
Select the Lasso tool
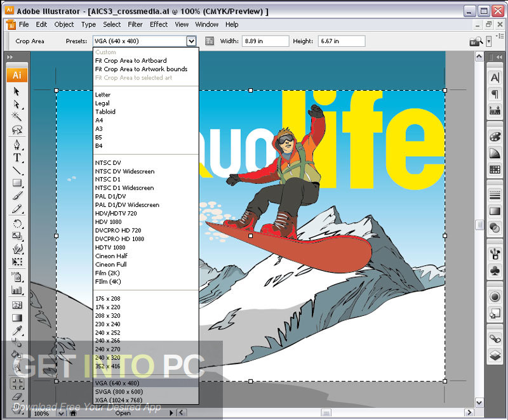(x=17, y=128)
